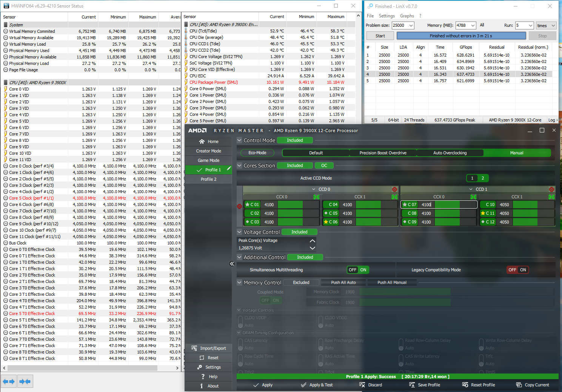
Task: Click the C 10 frequency slider bar
Action: coord(533,204)
